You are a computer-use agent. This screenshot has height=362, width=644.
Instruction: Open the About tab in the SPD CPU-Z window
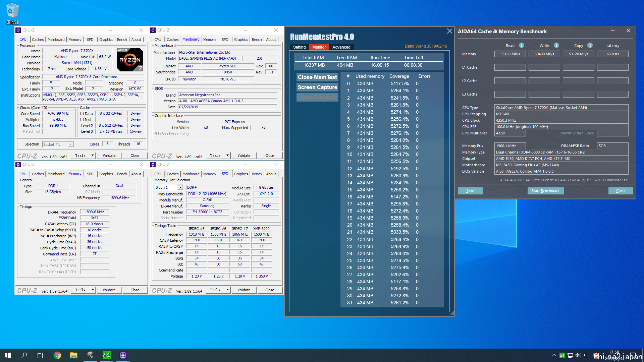[271, 174]
